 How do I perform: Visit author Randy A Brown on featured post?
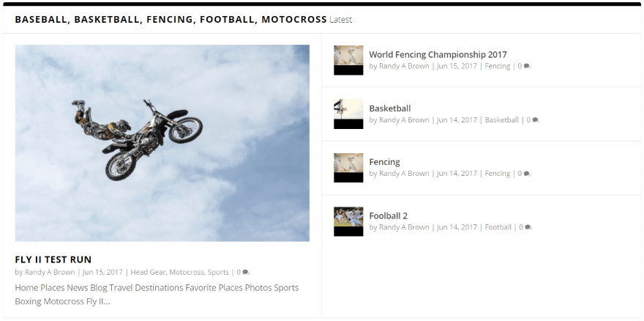click(50, 273)
